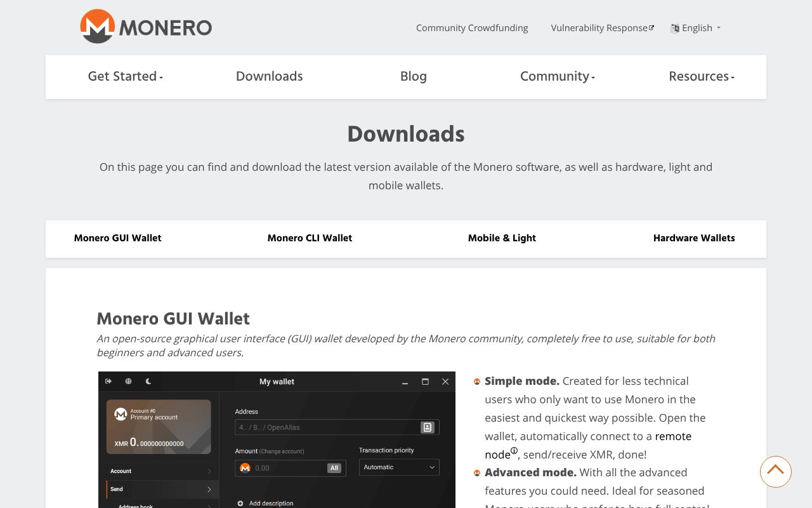The height and width of the screenshot is (508, 812).
Task: Expand the Get Started menu
Action: coord(124,77)
